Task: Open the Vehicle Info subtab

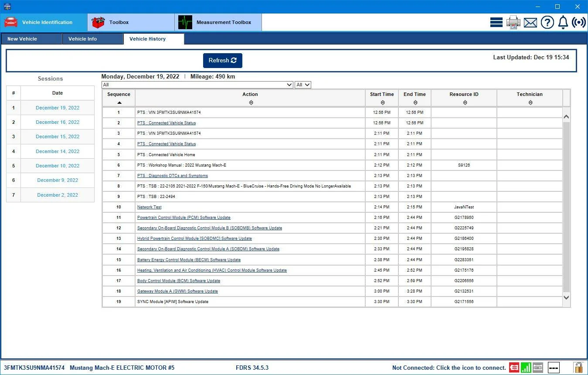Action: tap(92, 39)
